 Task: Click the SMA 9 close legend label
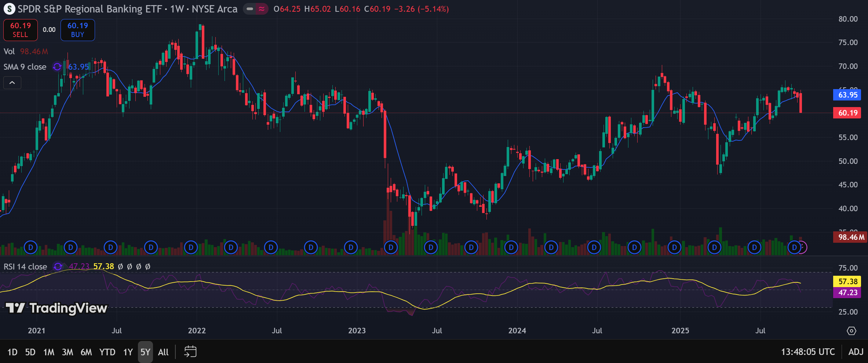pyautogui.click(x=25, y=67)
